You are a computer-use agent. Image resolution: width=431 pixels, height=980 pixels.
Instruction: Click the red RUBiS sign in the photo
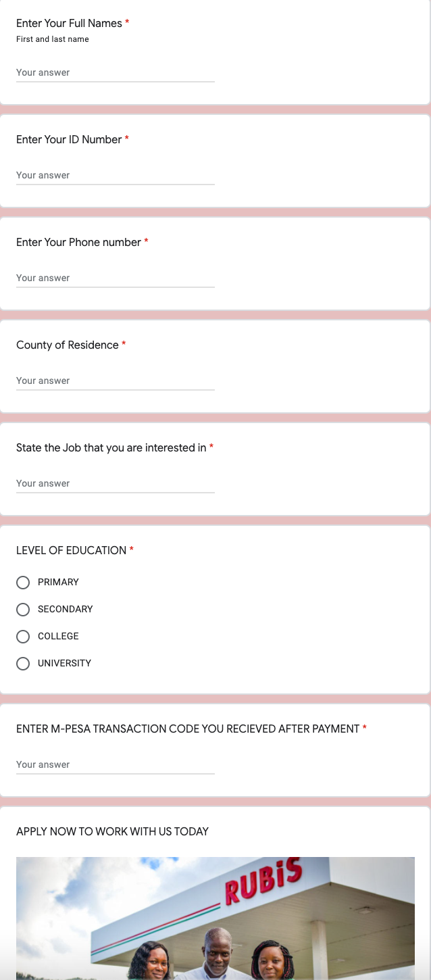point(263,882)
